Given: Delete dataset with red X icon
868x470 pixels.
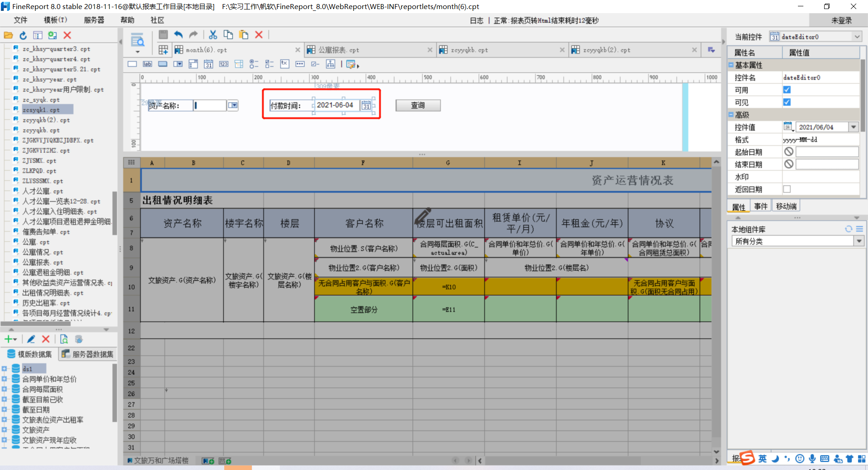Looking at the screenshot, I should 46,339.
